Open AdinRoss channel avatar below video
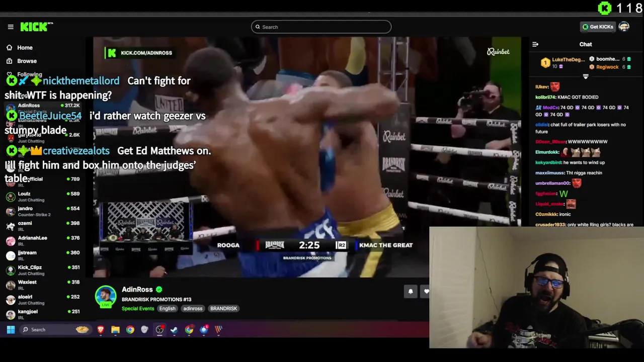 click(x=106, y=296)
